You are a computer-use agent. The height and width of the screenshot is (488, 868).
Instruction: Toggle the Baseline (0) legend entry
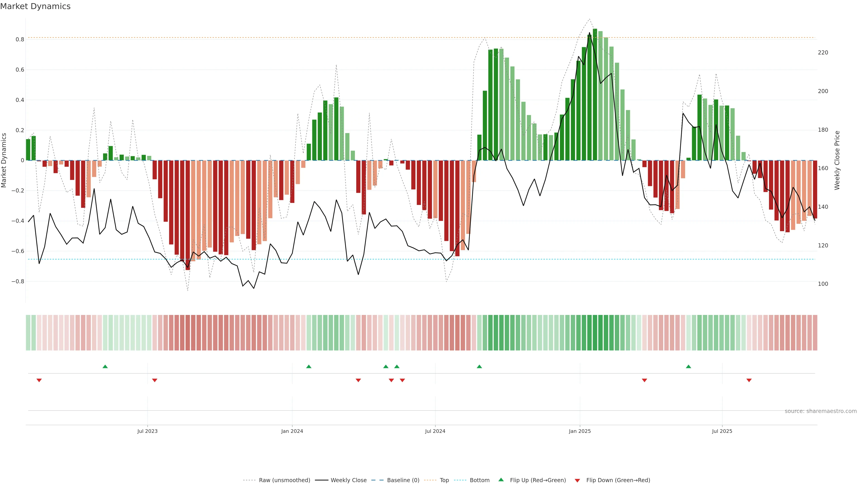pos(403,480)
